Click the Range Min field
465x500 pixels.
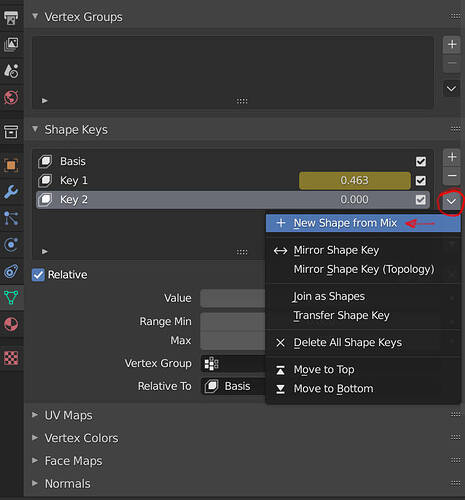233,322
